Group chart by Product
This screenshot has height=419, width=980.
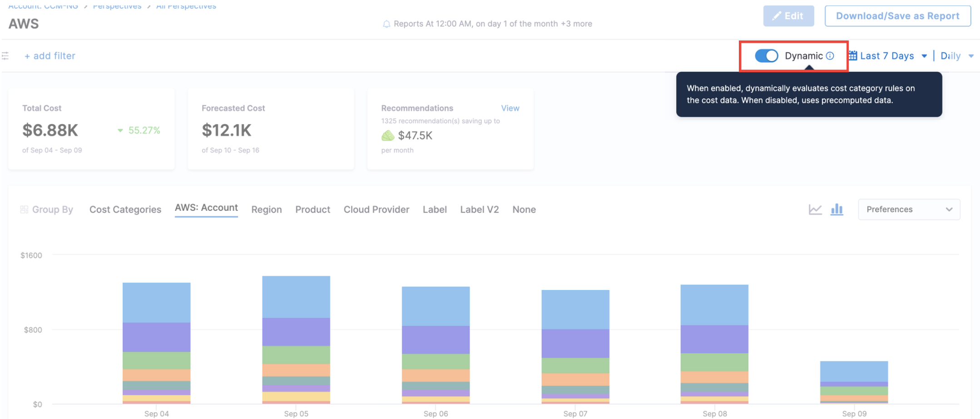tap(312, 209)
